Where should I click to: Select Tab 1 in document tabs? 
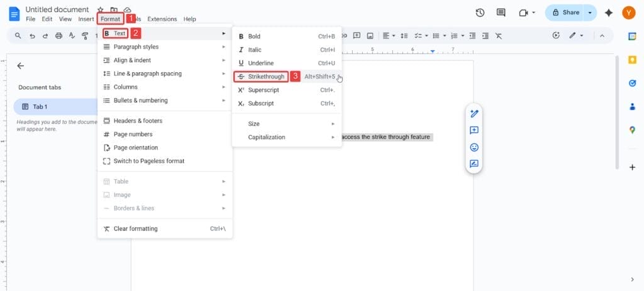[55, 107]
